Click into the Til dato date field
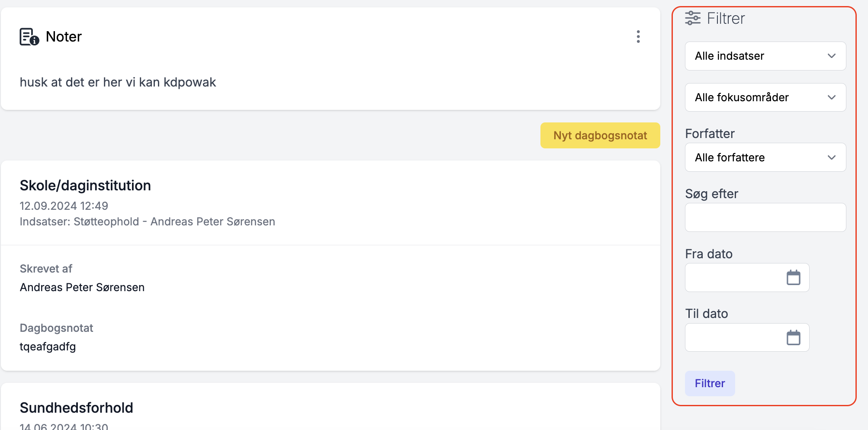 click(x=733, y=338)
